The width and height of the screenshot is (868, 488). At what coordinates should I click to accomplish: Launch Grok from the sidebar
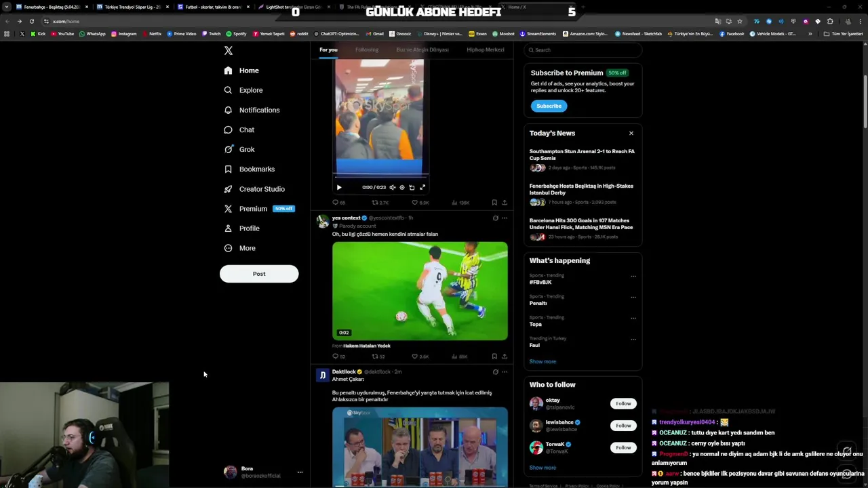click(x=239, y=149)
